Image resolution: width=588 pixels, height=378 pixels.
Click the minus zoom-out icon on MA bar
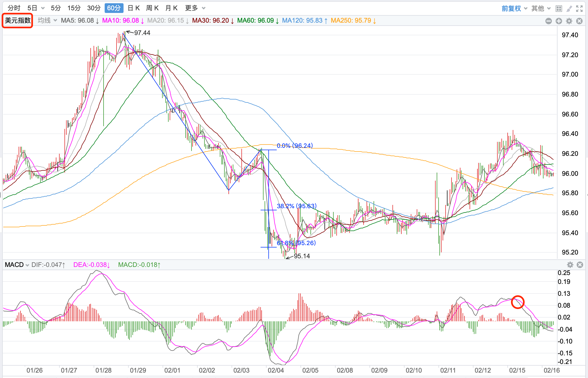pyautogui.click(x=548, y=21)
